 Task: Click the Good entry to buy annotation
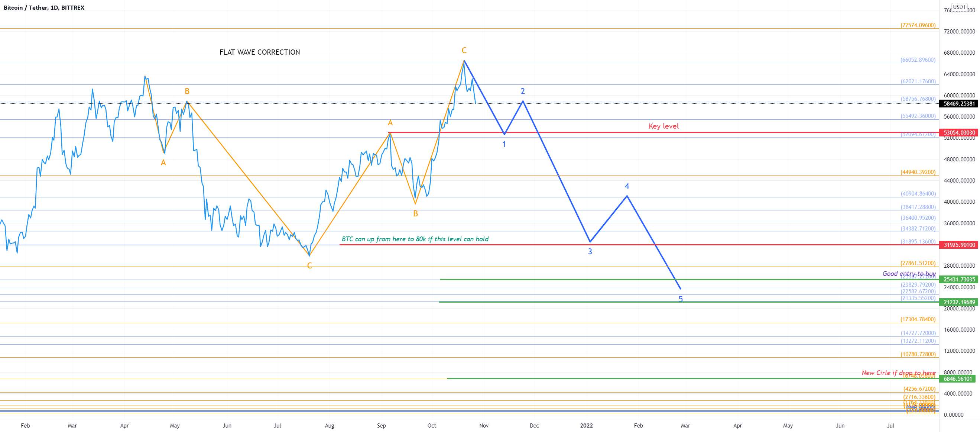click(x=909, y=274)
